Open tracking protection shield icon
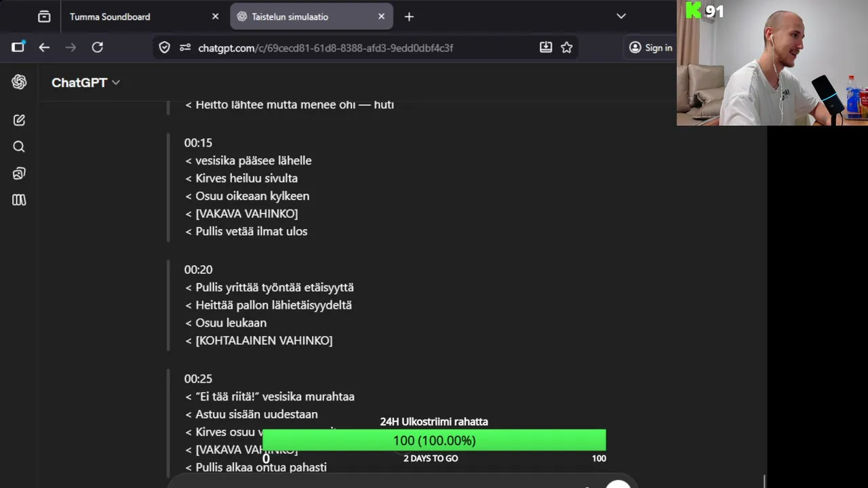The width and height of the screenshot is (868, 488). click(164, 47)
